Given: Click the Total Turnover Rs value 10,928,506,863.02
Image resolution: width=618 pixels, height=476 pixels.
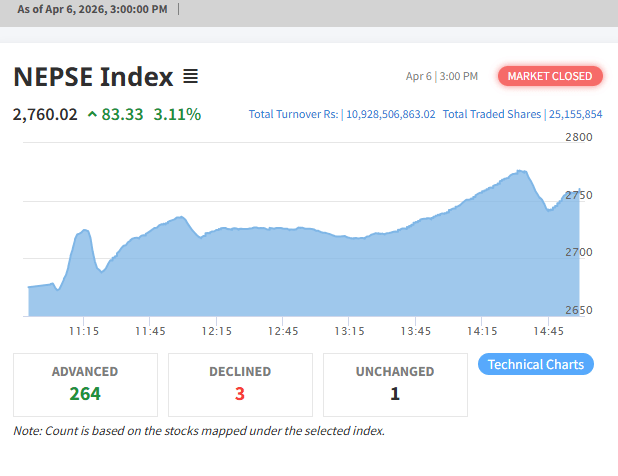Looking at the screenshot, I should (x=391, y=114).
